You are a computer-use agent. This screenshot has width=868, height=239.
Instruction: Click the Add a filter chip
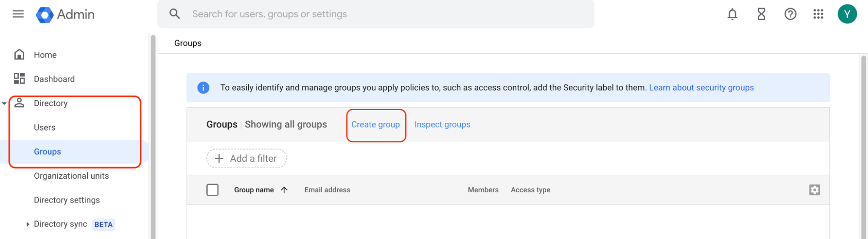246,159
